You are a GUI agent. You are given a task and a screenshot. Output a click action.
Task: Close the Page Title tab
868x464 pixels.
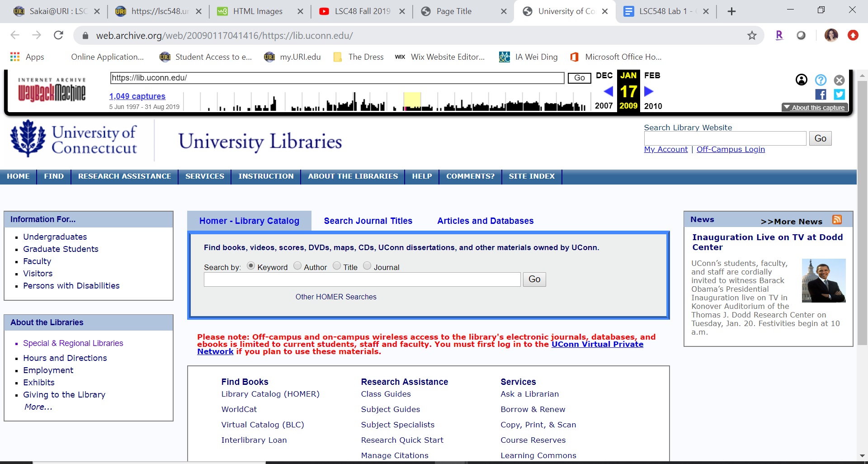[504, 11]
